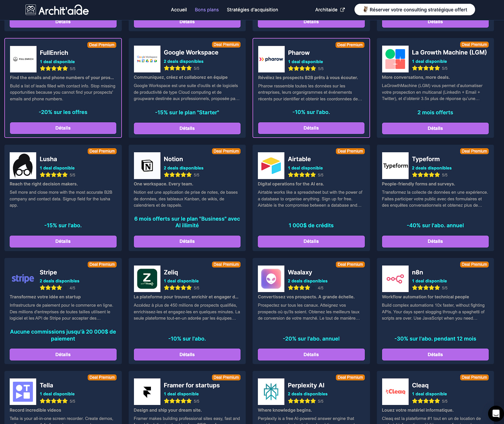Click Détails button for Waalaxy
This screenshot has width=504, height=424.
coord(311,354)
